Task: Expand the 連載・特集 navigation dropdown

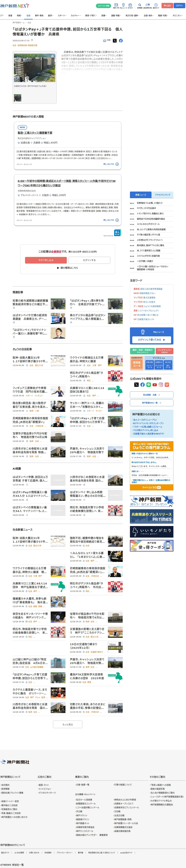Action: [x=116, y=15]
